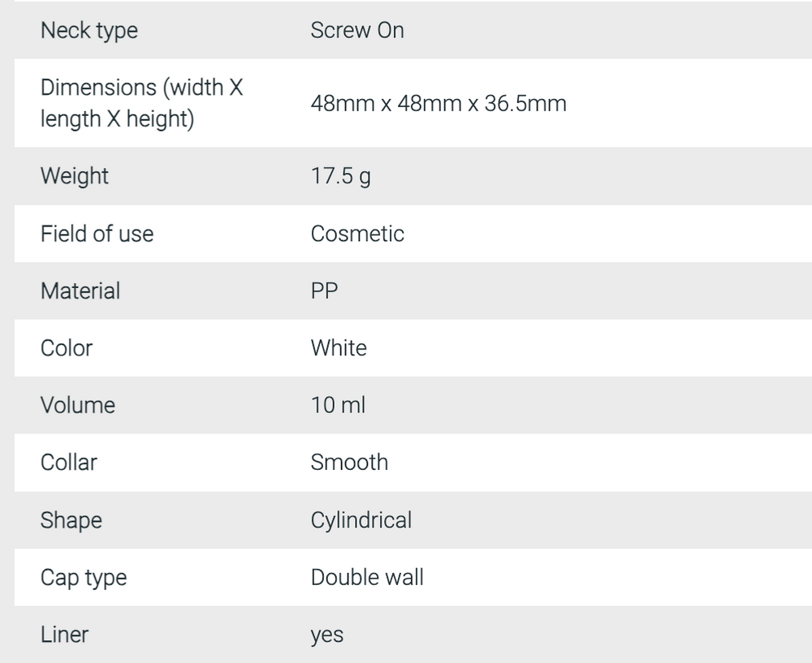The height and width of the screenshot is (663, 812).
Task: Click the "Neck type" row label
Action: coord(89,31)
